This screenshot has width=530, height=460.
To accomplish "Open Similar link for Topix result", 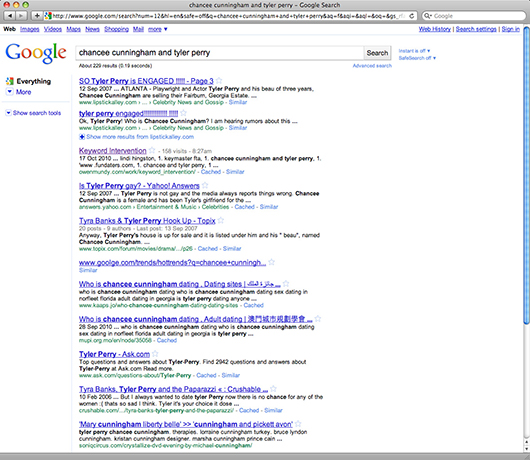I will (232, 249).
